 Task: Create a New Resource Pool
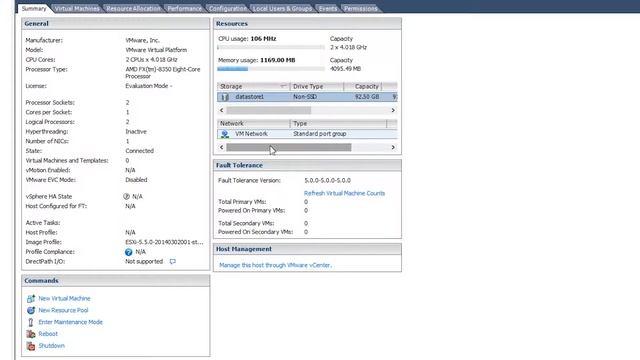tap(63, 310)
